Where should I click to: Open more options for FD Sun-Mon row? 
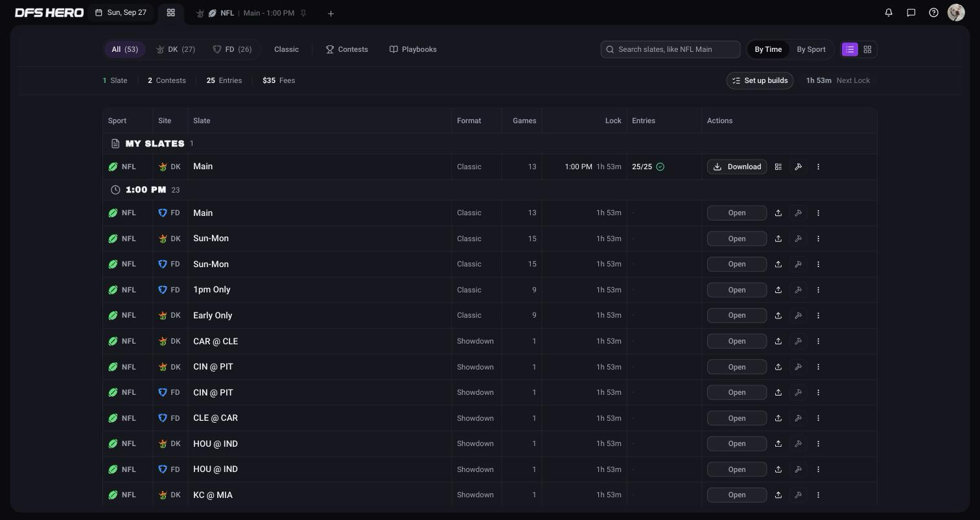[818, 264]
